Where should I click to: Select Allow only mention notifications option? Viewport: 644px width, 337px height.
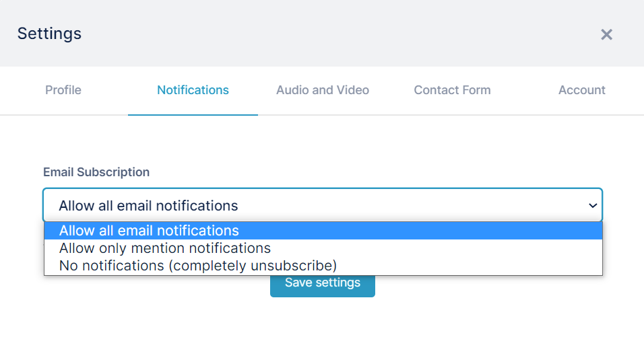tap(323, 248)
